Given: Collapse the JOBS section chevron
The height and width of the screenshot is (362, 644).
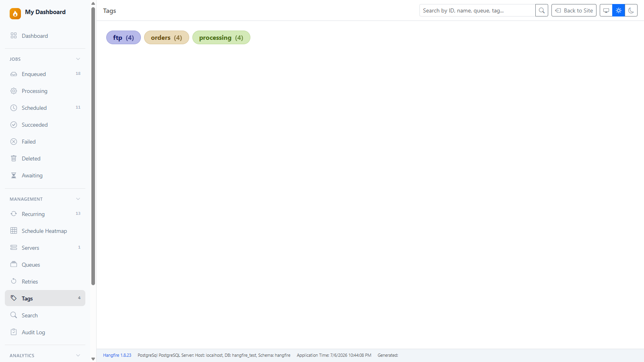Looking at the screenshot, I should (x=78, y=59).
